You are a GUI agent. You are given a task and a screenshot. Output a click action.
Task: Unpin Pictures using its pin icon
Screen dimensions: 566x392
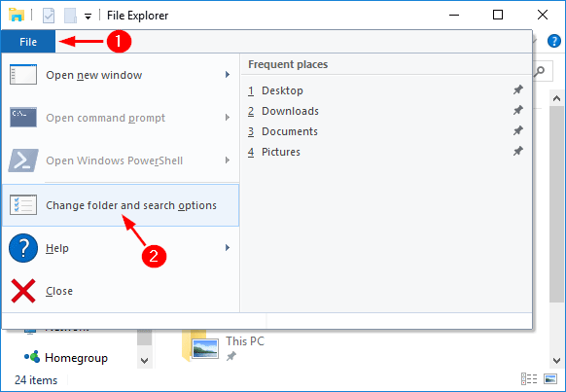coord(518,151)
